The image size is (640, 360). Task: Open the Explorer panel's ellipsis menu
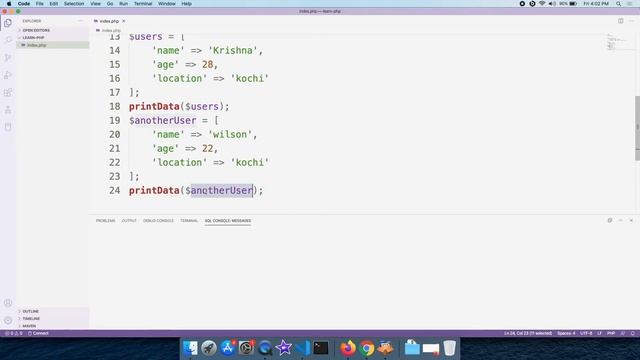81,21
